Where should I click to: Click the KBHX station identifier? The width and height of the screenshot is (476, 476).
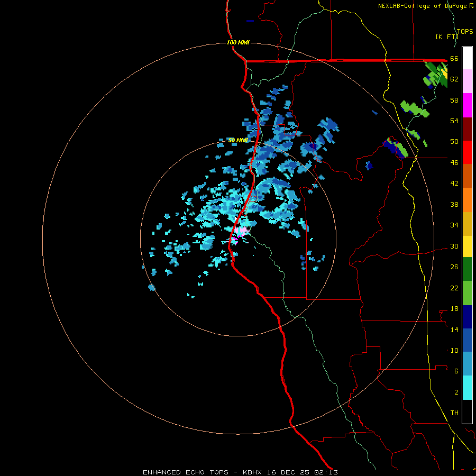[252, 472]
